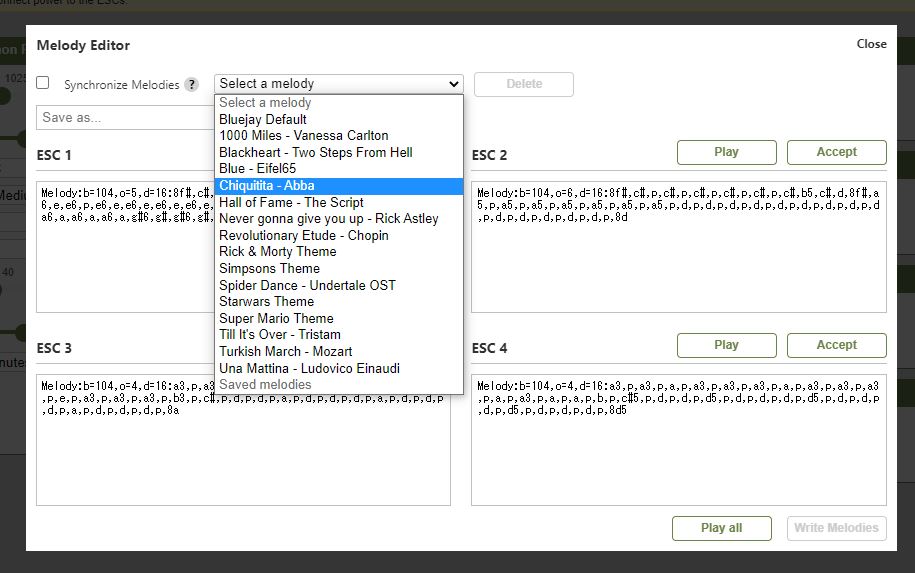Click the Synchronize Melodies help question mark icon
Image resolution: width=915 pixels, height=573 pixels.
click(x=191, y=85)
